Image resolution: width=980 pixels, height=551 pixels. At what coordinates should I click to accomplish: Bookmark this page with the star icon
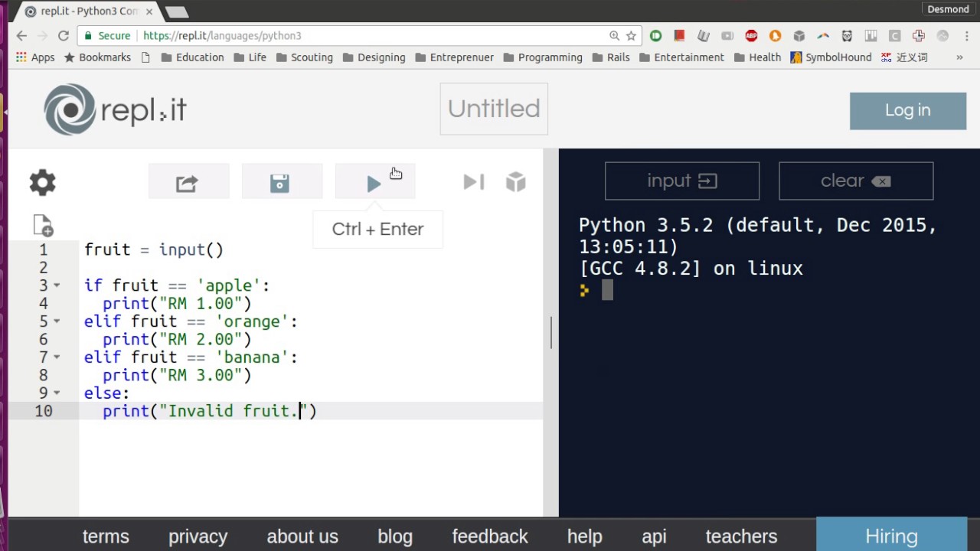tap(631, 36)
